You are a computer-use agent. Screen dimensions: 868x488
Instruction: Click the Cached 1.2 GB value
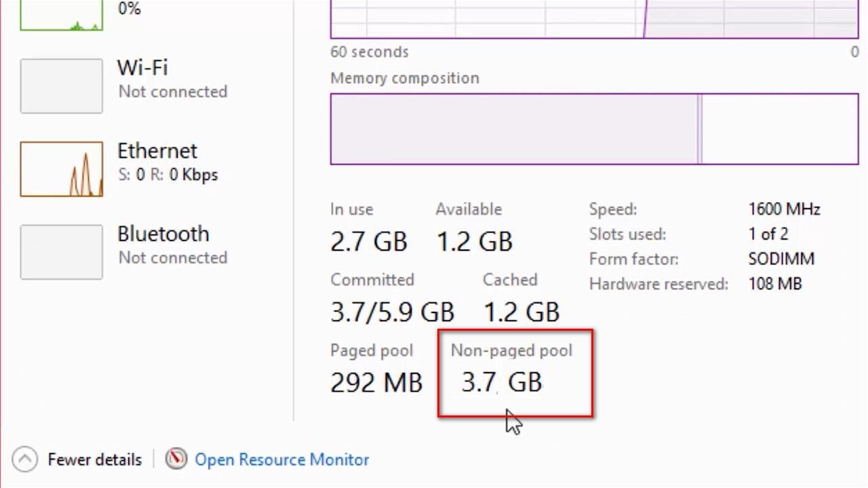tap(521, 312)
